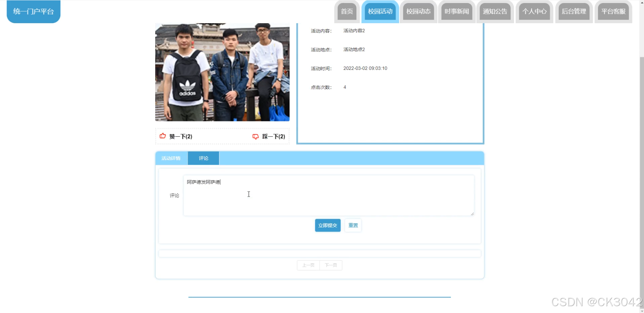Image resolution: width=644 pixels, height=313 pixels.
Task: Go to 个人中心 personal center
Action: tap(534, 11)
